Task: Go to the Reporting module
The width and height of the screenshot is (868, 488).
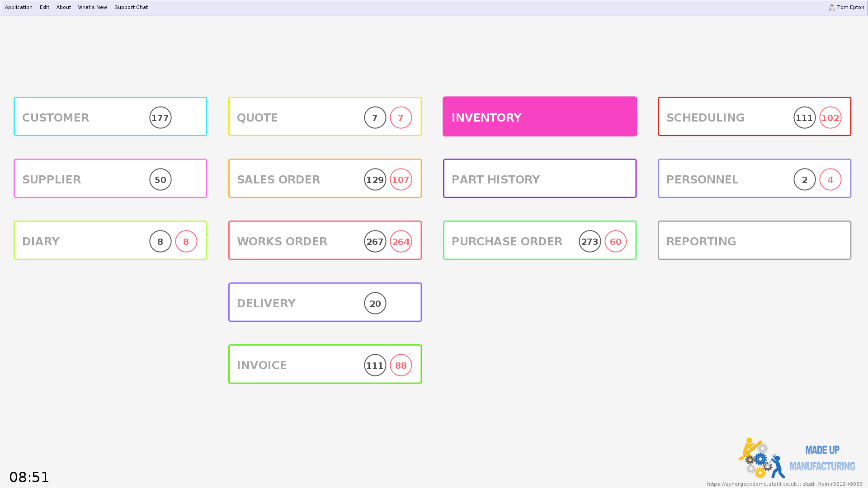Action: pyautogui.click(x=754, y=240)
